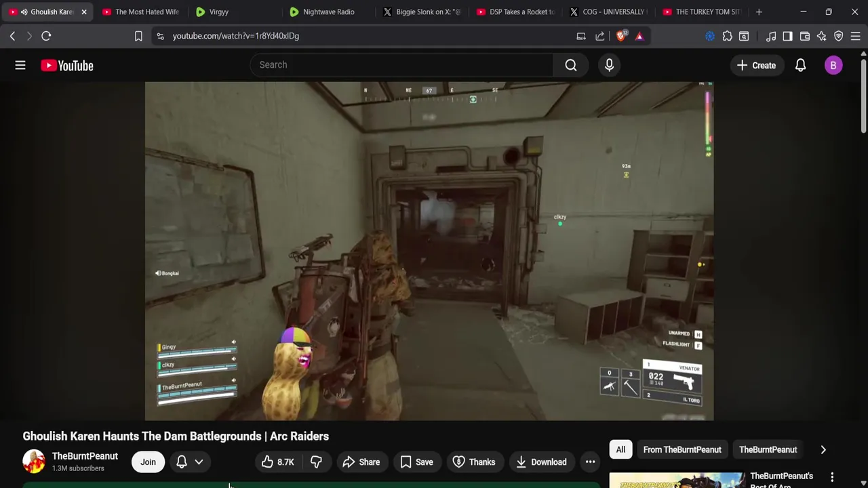868x488 pixels.
Task: Go to the YouTube home logo
Action: tap(66, 65)
